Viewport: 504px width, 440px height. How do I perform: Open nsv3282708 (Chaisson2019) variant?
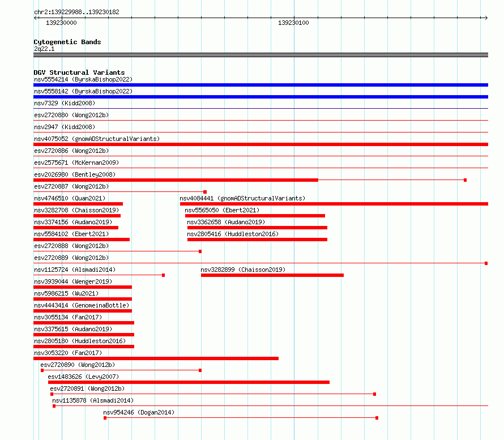[x=76, y=210]
